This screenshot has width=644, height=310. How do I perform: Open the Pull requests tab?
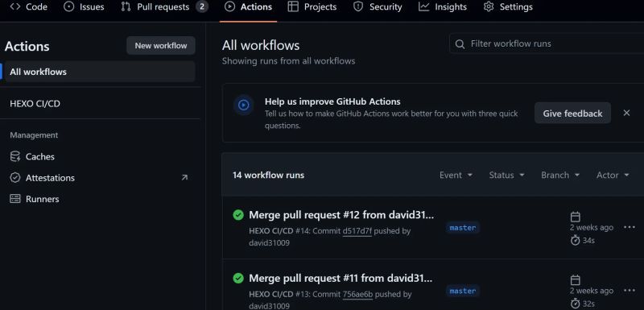tap(165, 7)
